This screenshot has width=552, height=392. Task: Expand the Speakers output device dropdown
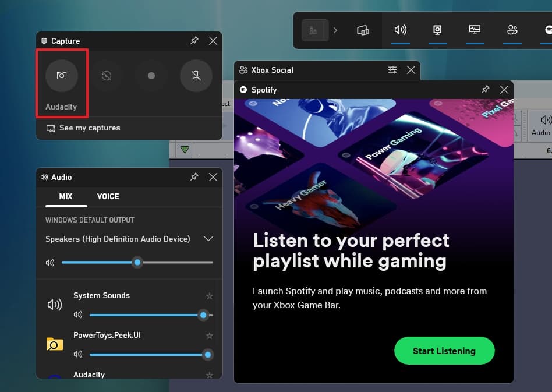[x=208, y=239]
